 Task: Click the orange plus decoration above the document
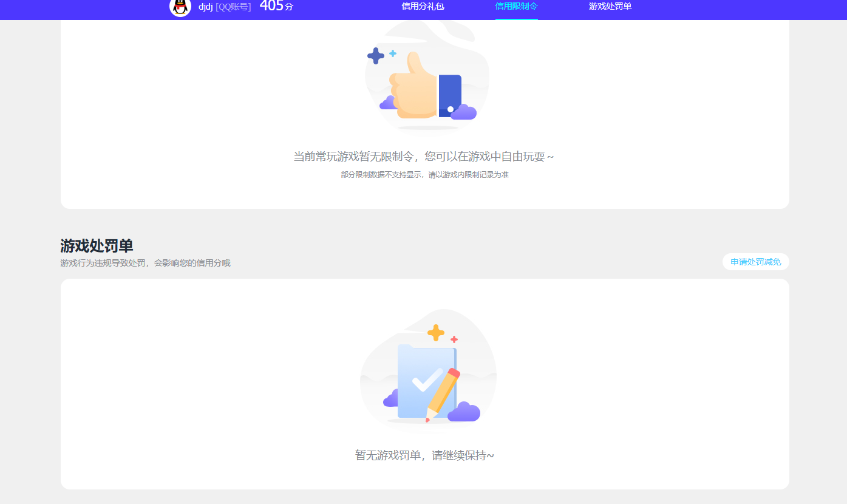[x=435, y=332]
